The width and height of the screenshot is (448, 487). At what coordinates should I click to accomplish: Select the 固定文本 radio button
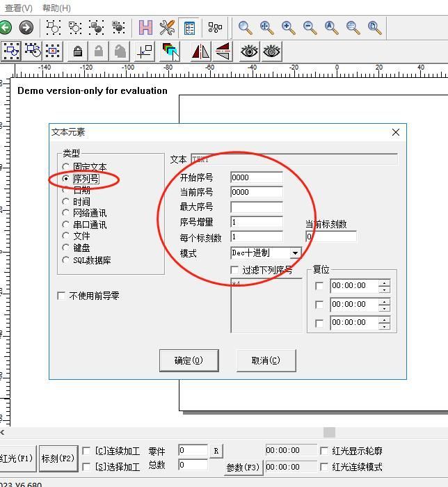coord(67,167)
